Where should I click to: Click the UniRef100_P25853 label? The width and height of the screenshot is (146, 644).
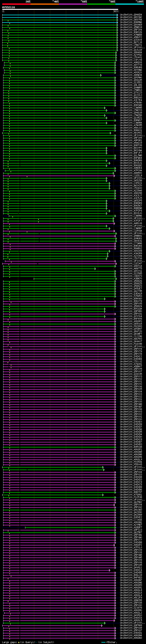[x=131, y=296]
